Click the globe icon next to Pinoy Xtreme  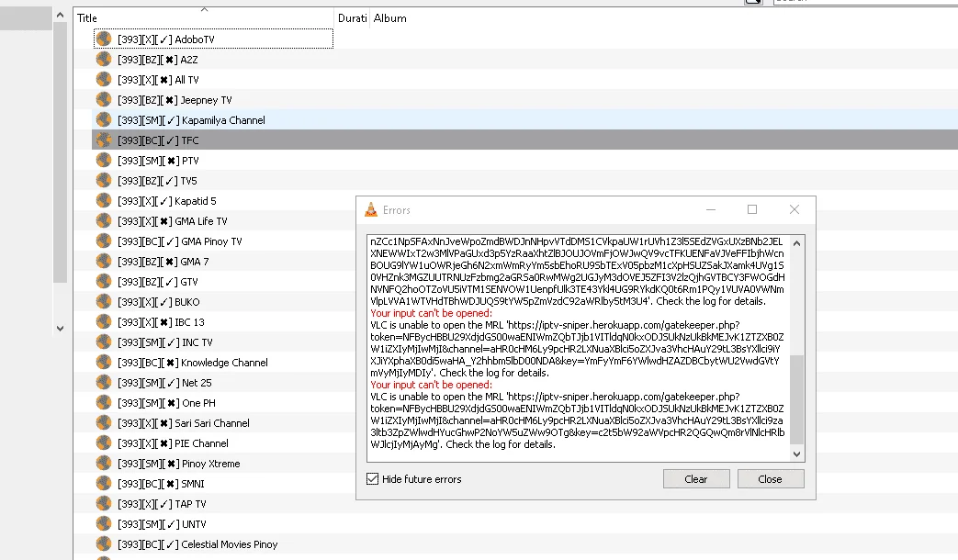[104, 463]
